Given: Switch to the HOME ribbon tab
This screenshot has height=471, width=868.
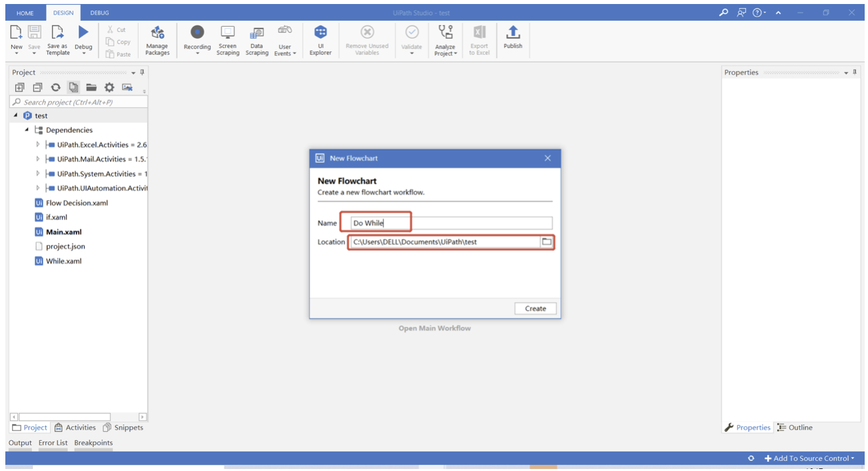Looking at the screenshot, I should coord(25,13).
